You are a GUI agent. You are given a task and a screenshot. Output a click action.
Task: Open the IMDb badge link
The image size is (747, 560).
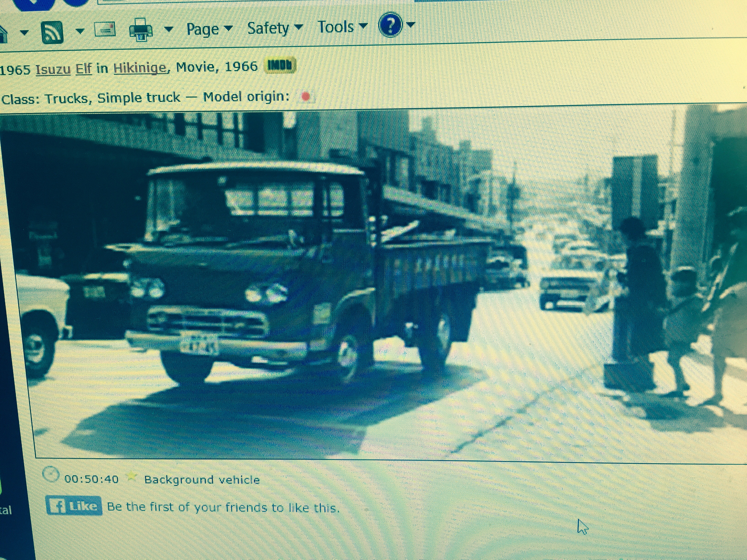(280, 65)
